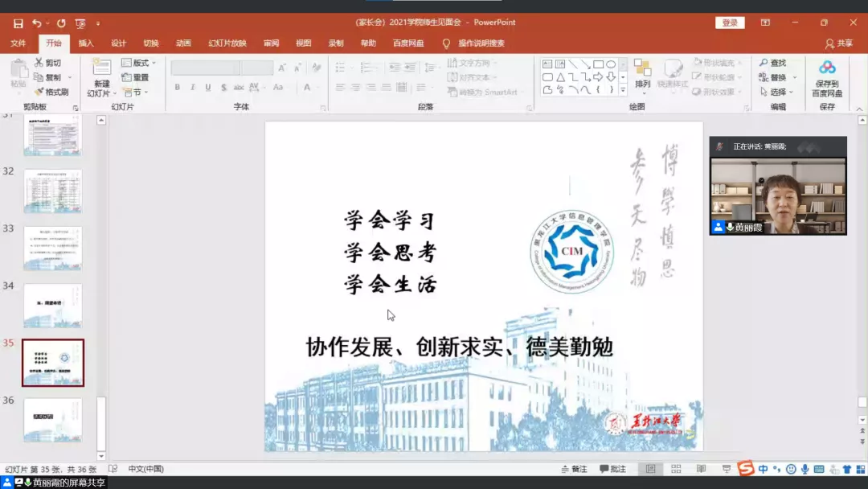Image resolution: width=868 pixels, height=489 pixels.
Task: Toggle Bold formatting
Action: [177, 87]
